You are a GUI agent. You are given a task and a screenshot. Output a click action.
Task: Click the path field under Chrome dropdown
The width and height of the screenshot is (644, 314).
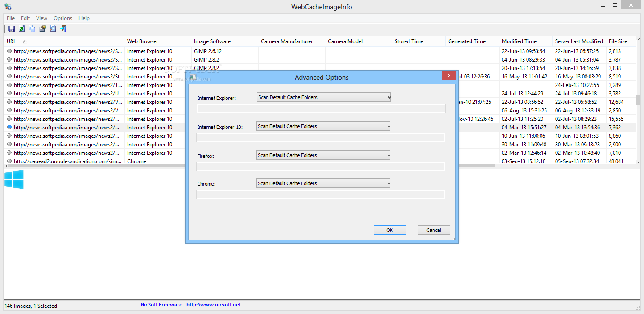[x=321, y=195]
